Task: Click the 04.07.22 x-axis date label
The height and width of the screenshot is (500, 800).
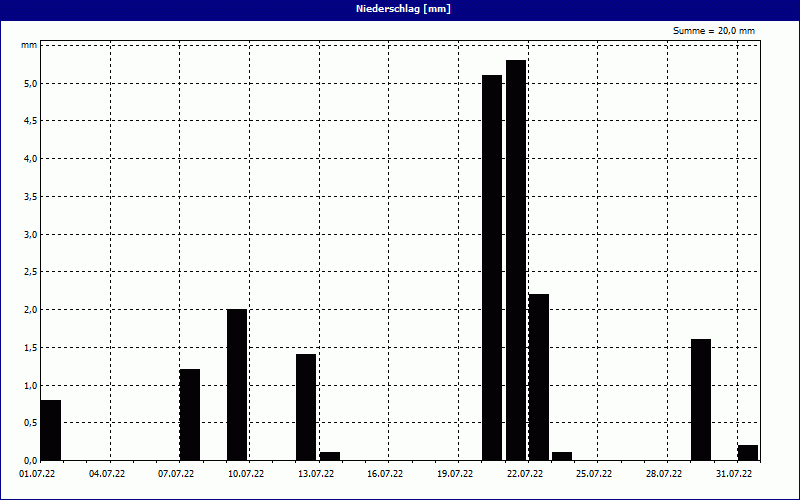Action: click(106, 474)
